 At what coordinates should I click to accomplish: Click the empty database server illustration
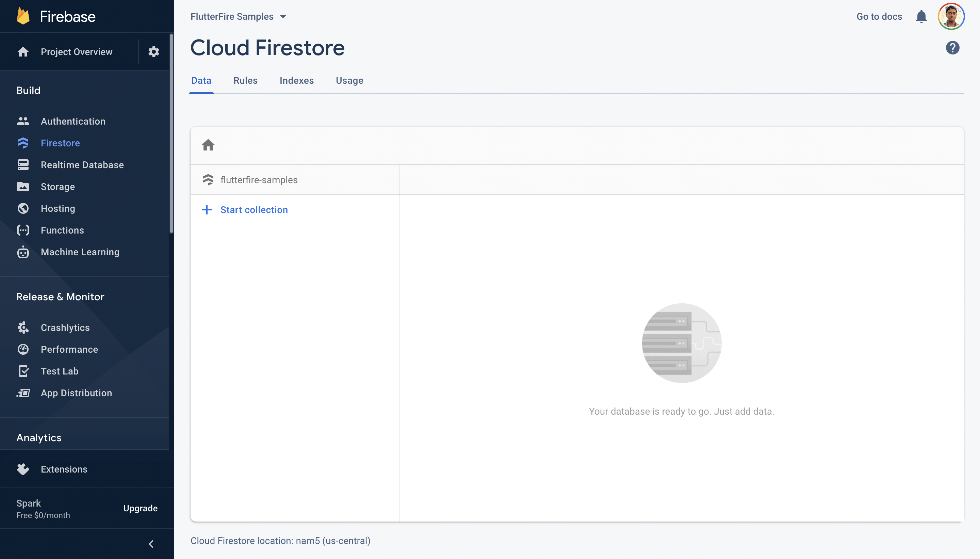pos(682,343)
